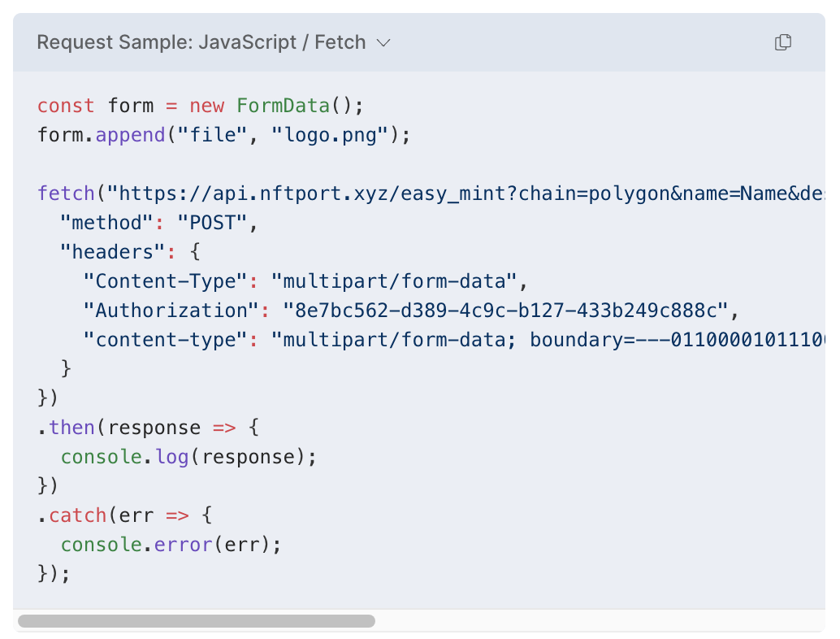Click the .then(response) handler line
This screenshot has height=639, width=840.
point(146,427)
